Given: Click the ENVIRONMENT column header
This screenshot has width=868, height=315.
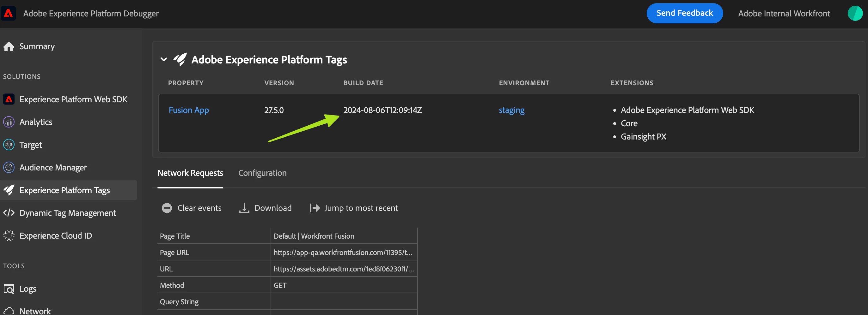Looking at the screenshot, I should pyautogui.click(x=524, y=83).
